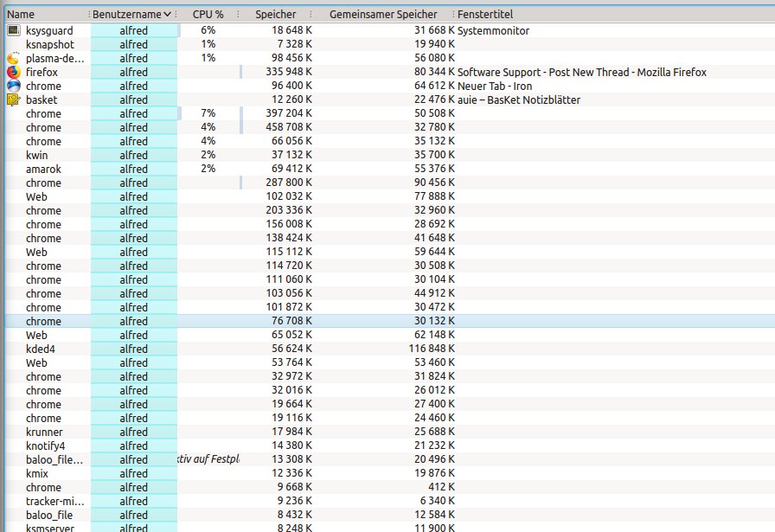Click the ksysguard process icon
This screenshot has width=775, height=532.
(13, 30)
